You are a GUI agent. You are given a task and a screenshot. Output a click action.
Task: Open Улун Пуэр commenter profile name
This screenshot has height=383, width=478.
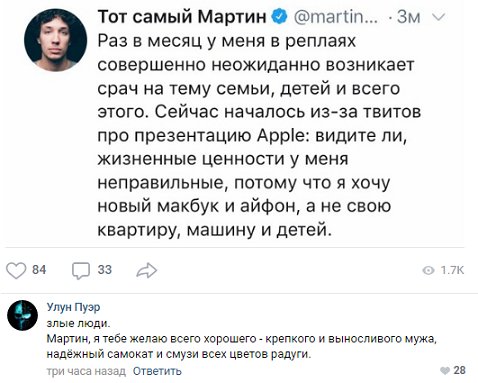73,307
